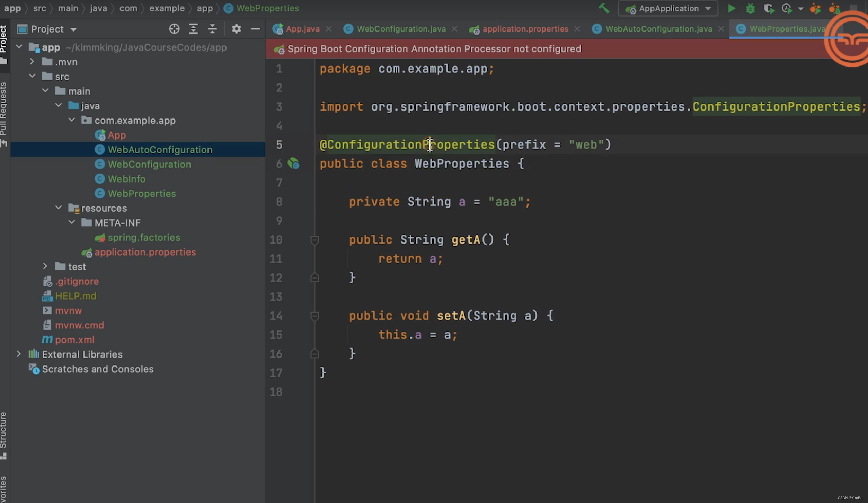Click Run with Coverage shield icon
The width and height of the screenshot is (868, 503).
[768, 8]
